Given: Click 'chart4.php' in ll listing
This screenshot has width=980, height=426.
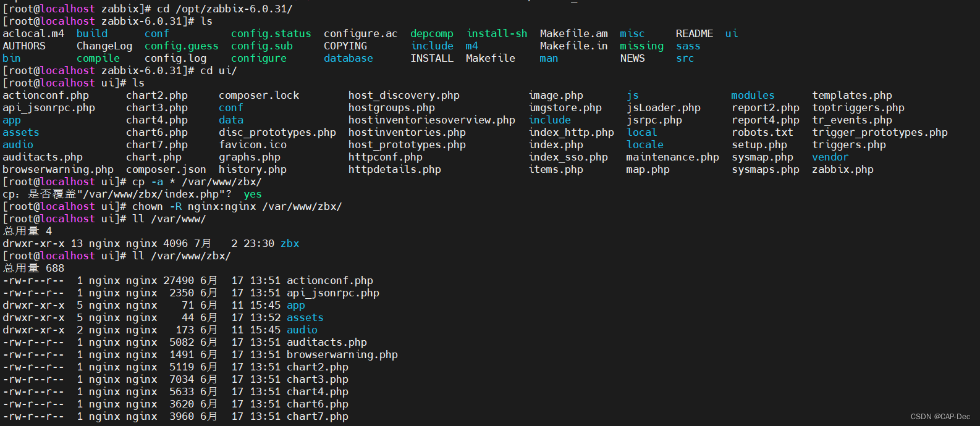Looking at the screenshot, I should [318, 391].
